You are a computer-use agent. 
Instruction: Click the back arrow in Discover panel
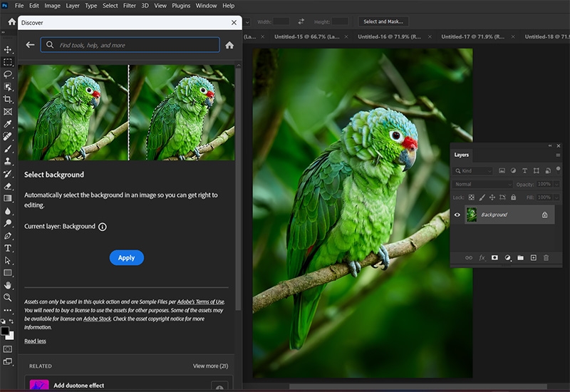(x=30, y=45)
